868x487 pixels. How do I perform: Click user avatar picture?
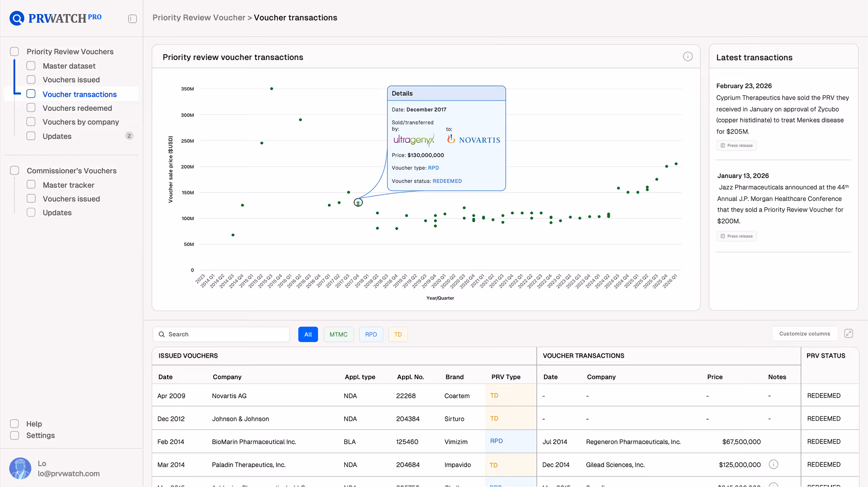(x=20, y=468)
